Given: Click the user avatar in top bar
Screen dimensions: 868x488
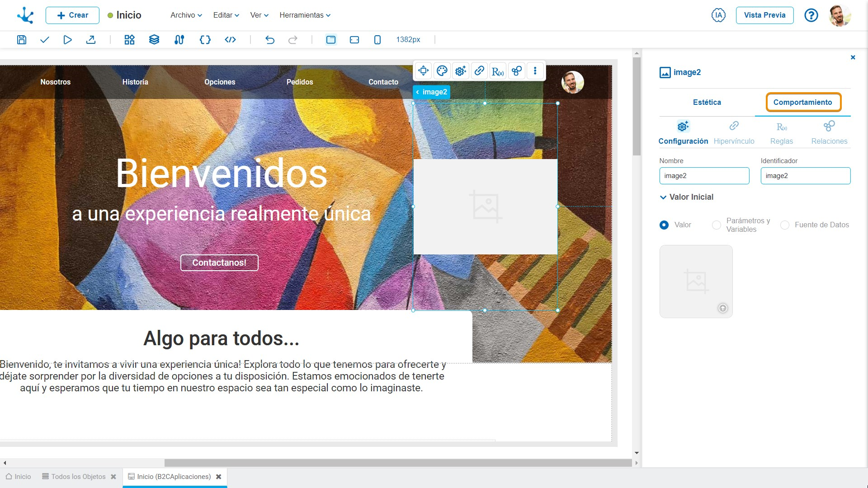Looking at the screenshot, I should [x=840, y=15].
